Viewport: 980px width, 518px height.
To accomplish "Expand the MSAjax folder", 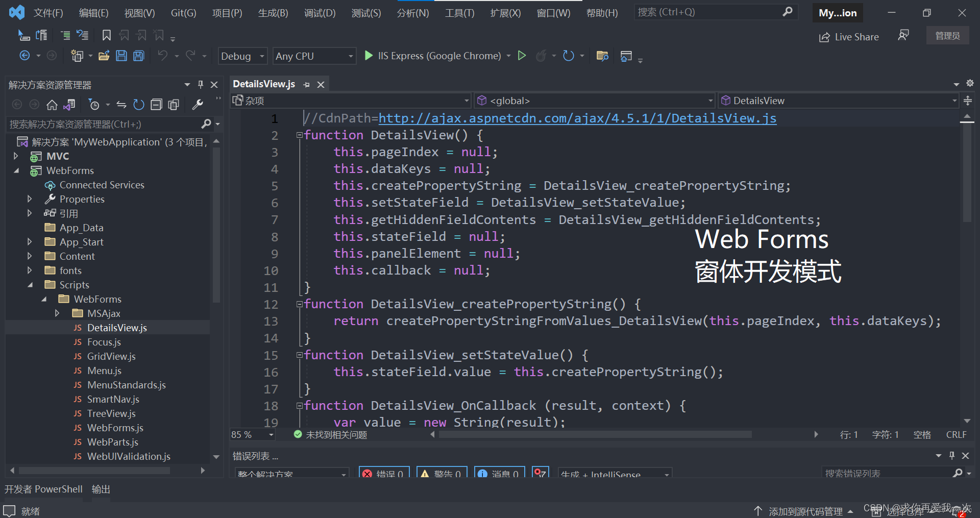I will [57, 313].
